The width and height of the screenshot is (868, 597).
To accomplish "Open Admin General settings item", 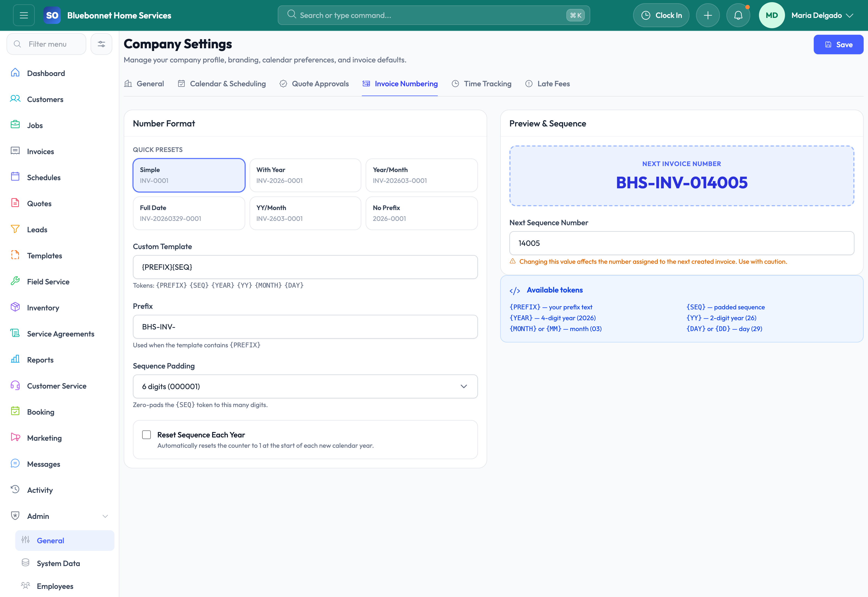I will [65, 541].
